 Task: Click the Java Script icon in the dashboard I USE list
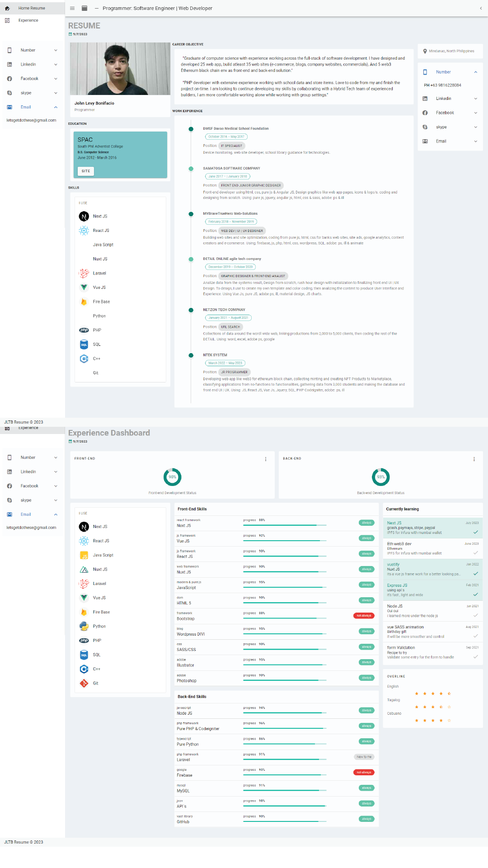click(x=84, y=555)
